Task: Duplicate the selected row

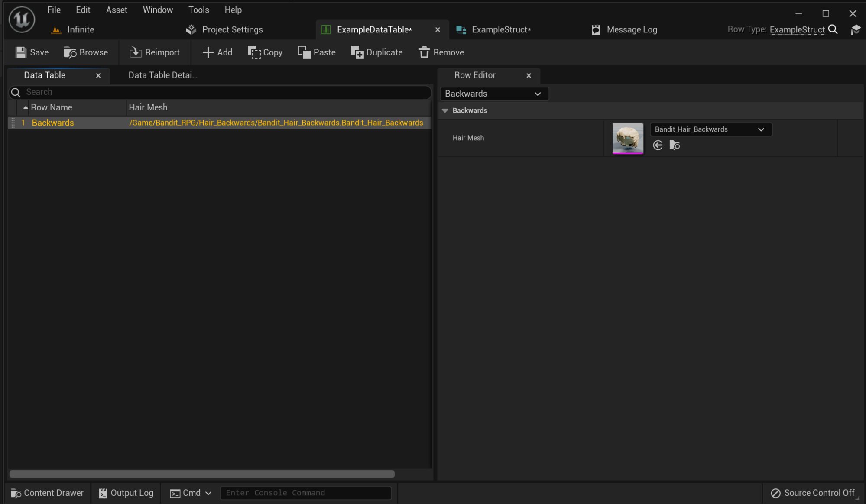Action: [x=376, y=52]
